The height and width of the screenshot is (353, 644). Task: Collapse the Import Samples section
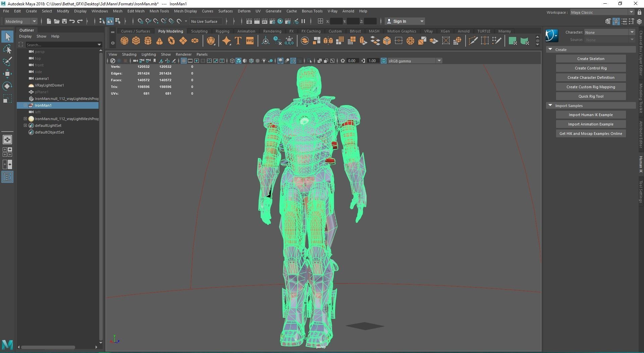[x=550, y=105]
